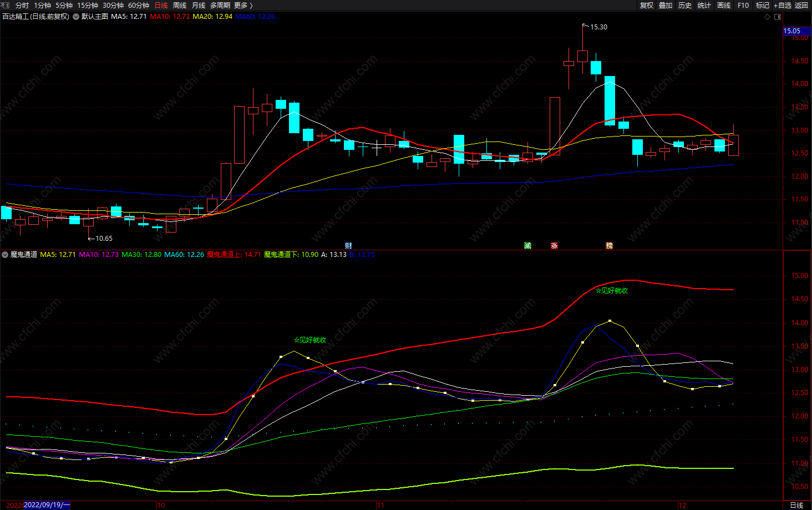812x510 pixels.
Task: Click the green MA30: 12.80 label
Action: 141,255
